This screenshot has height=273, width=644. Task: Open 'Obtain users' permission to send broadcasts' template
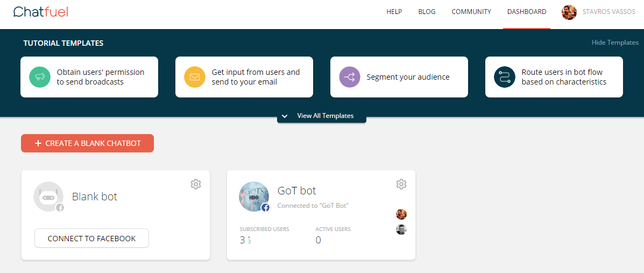click(89, 77)
